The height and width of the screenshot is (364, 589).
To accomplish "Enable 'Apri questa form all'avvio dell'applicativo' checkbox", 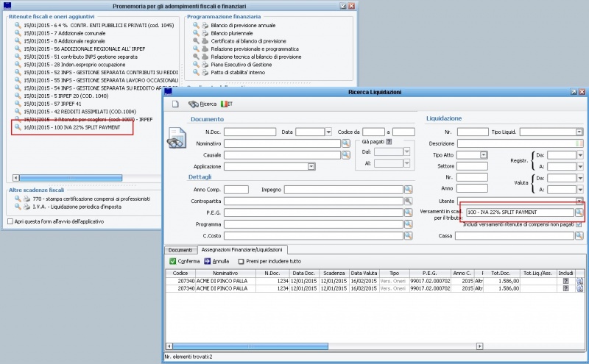I will coord(10,221).
